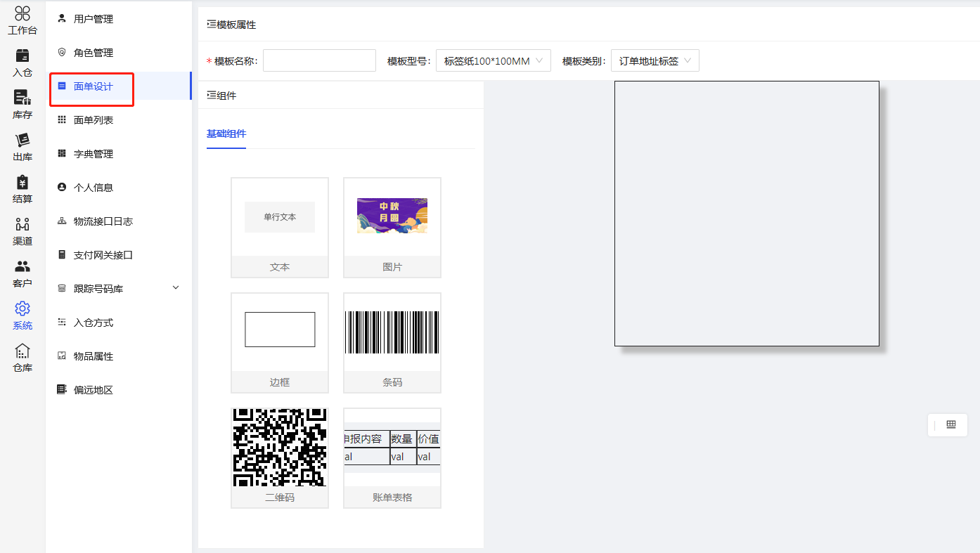980x553 pixels.
Task: Pick the 二维码 QR code component
Action: (279, 457)
